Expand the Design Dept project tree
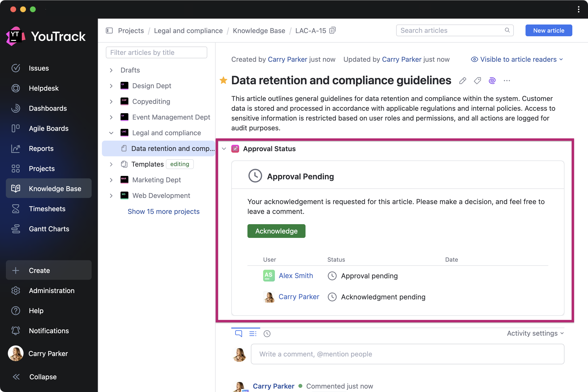 [x=111, y=86]
